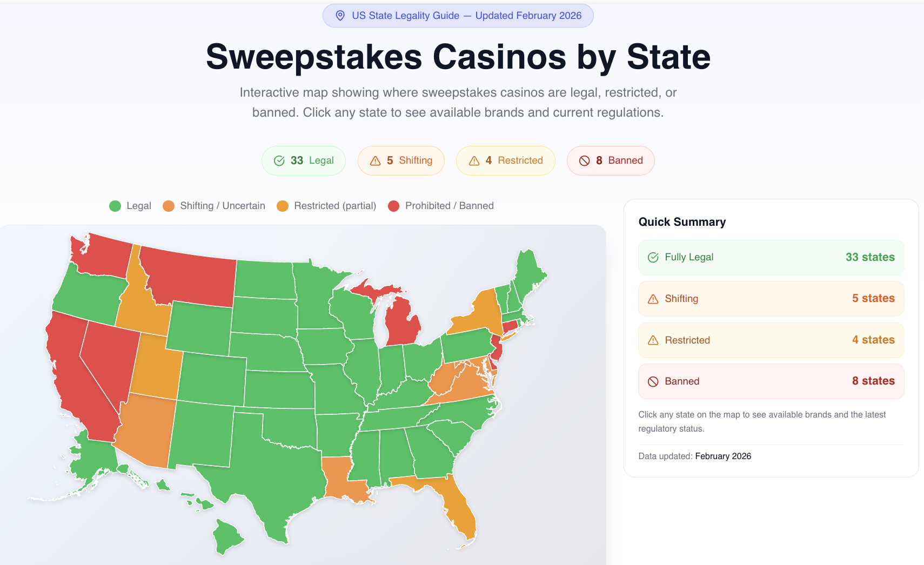Click the checkmark icon in 33 Legal pill
This screenshot has height=565, width=924.
coord(279,160)
